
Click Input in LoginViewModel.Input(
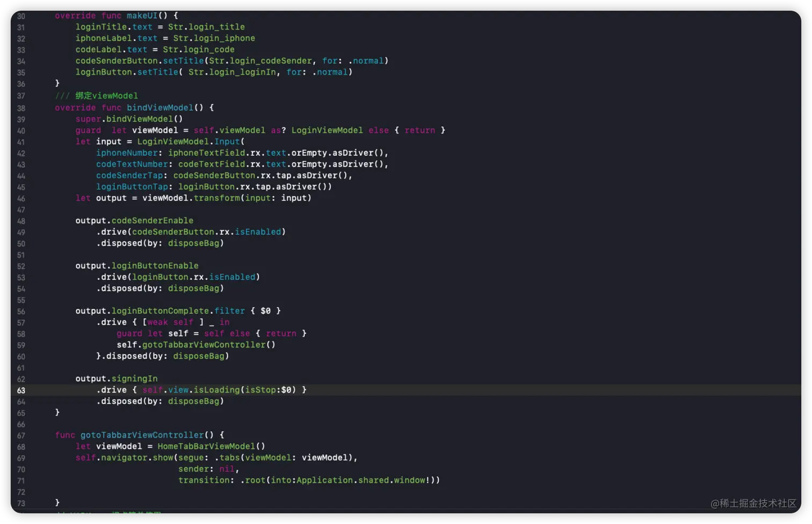pyautogui.click(x=227, y=141)
